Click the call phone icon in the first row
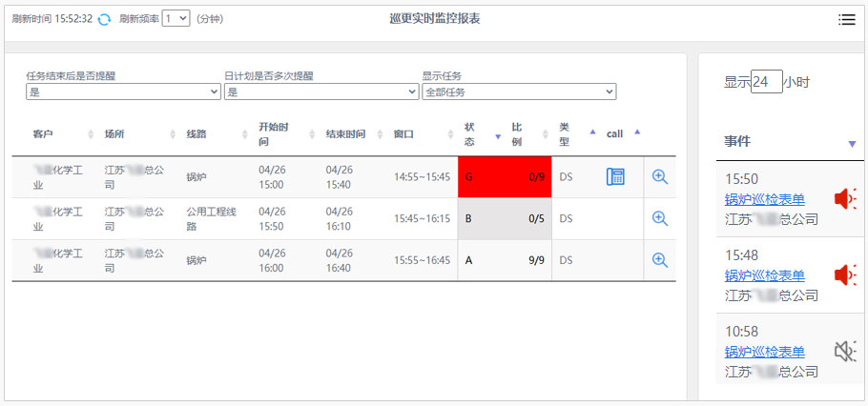The width and height of the screenshot is (868, 406). (615, 177)
